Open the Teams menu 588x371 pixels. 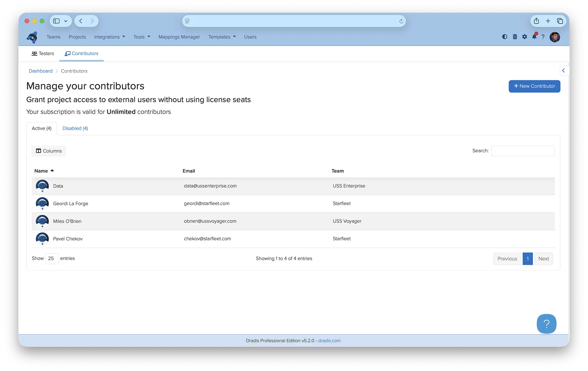coord(53,37)
